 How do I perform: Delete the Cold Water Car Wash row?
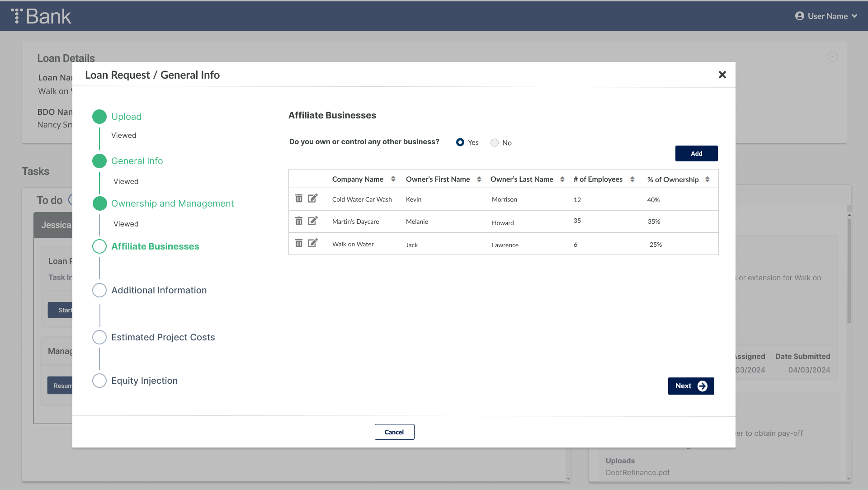click(299, 198)
